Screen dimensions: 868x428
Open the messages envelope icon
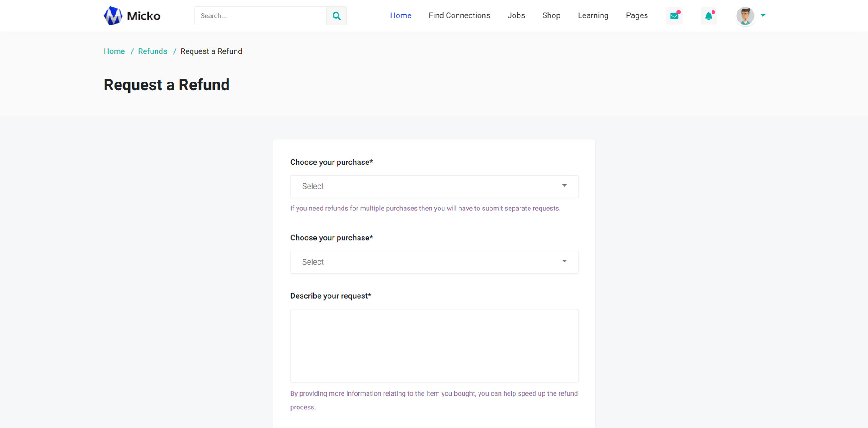(x=674, y=16)
